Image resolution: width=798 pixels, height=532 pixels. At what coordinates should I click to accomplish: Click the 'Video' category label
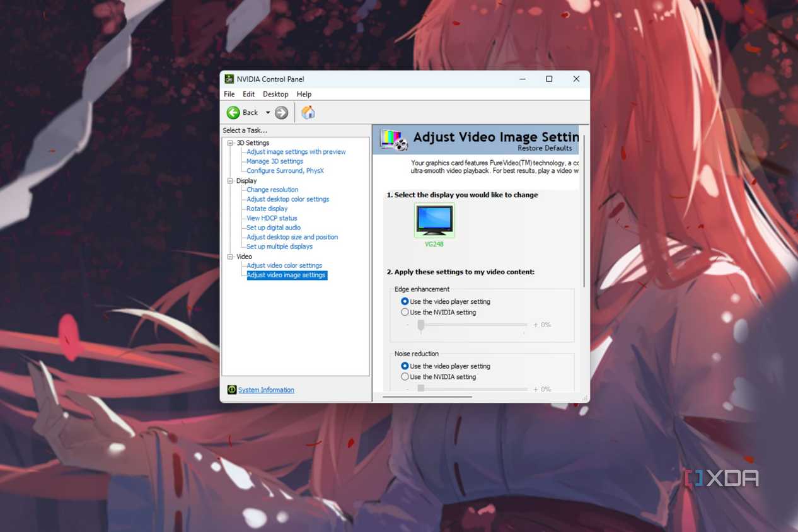coord(244,257)
